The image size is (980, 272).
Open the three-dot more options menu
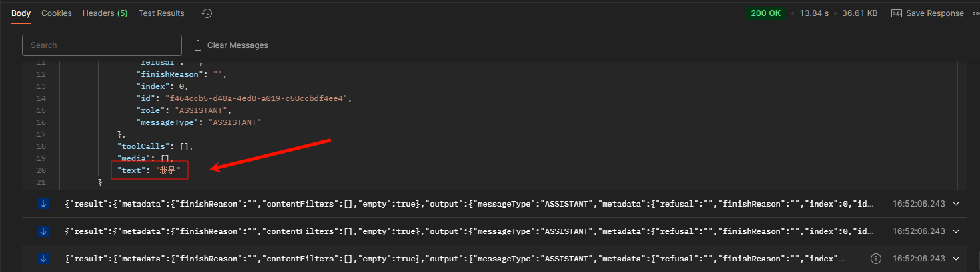click(975, 13)
